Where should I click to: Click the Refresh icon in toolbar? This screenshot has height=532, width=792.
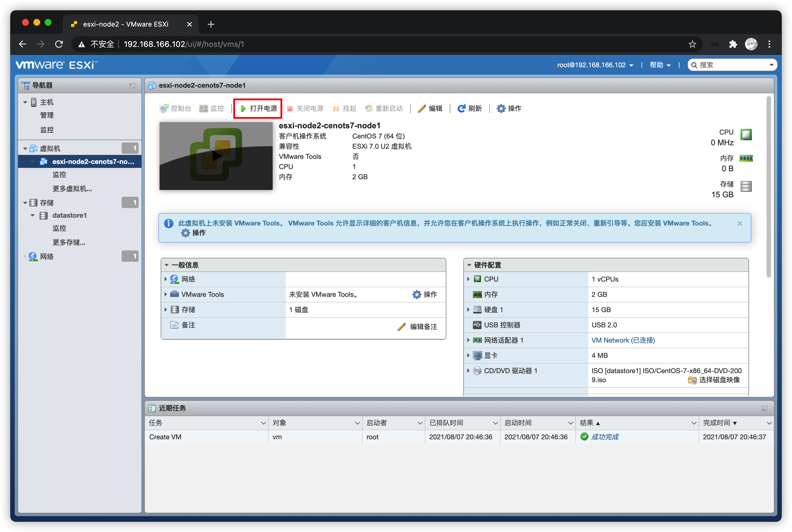pyautogui.click(x=461, y=109)
